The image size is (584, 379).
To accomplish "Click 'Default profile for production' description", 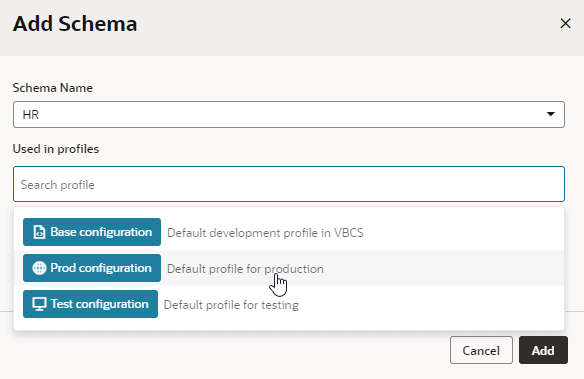I will pos(245,269).
